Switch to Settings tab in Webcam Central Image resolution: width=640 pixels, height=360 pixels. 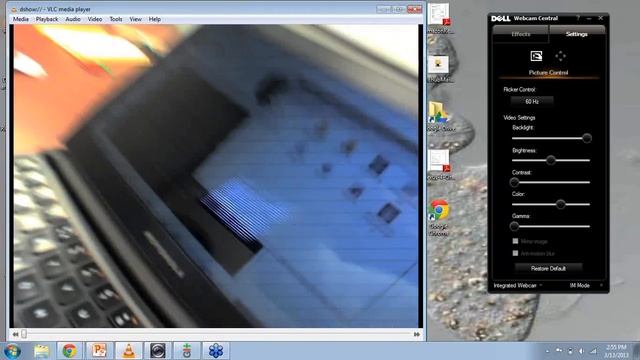coord(577,34)
